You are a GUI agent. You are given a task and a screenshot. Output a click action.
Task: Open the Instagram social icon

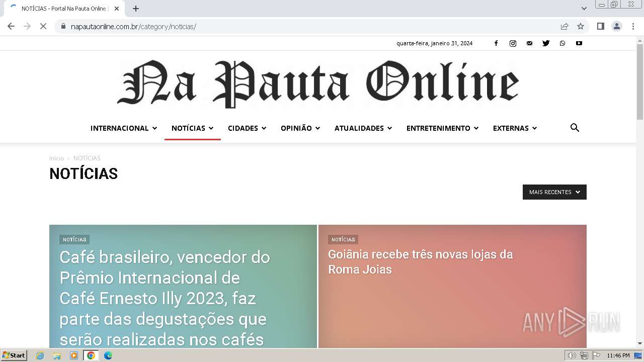[513, 43]
